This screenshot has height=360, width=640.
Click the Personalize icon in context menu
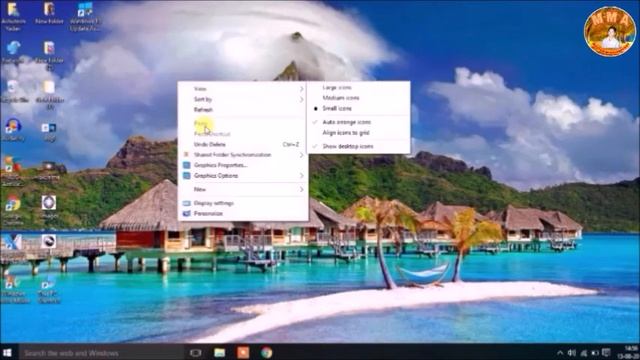[187, 213]
